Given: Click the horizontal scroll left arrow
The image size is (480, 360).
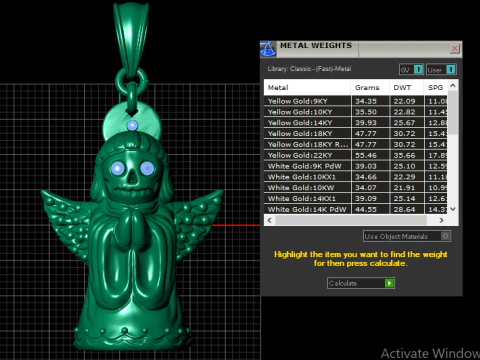Looking at the screenshot, I should [269, 220].
